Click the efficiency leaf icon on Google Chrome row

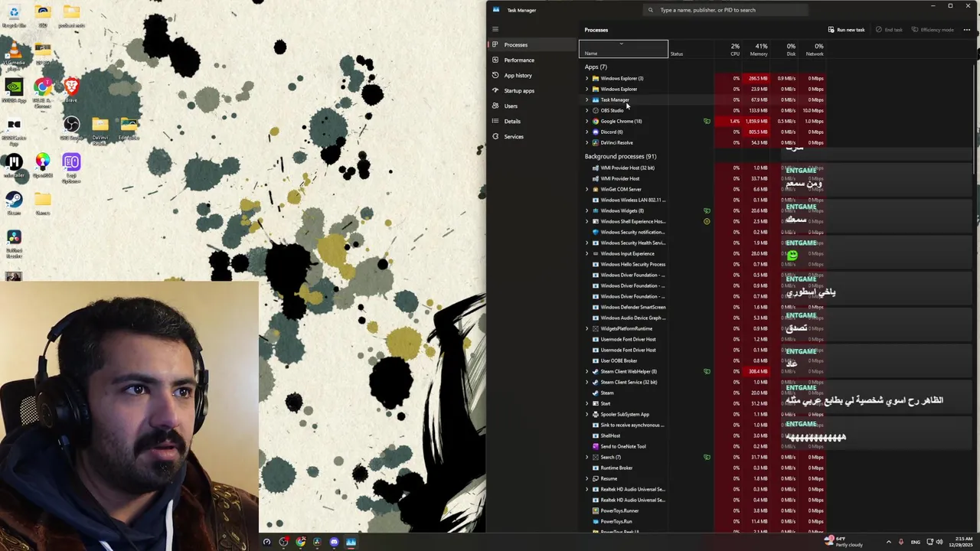(707, 121)
